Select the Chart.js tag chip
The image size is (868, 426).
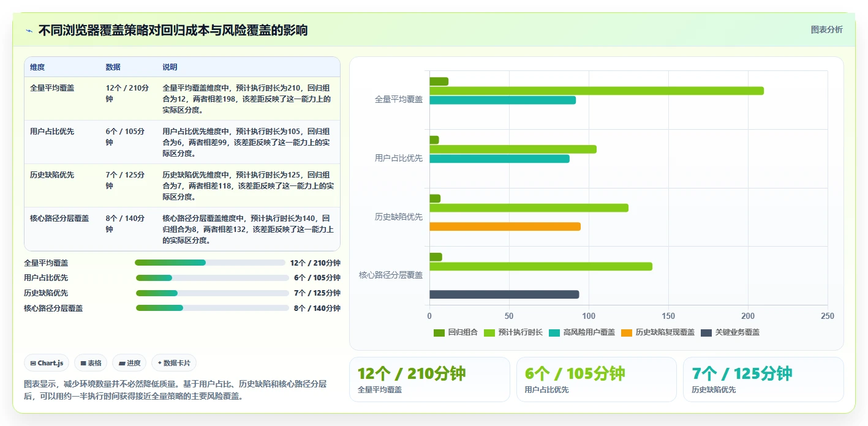coord(47,363)
